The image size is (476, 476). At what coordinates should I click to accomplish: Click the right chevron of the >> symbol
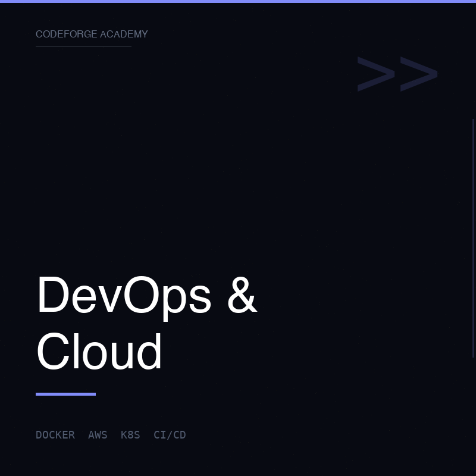pos(419,74)
